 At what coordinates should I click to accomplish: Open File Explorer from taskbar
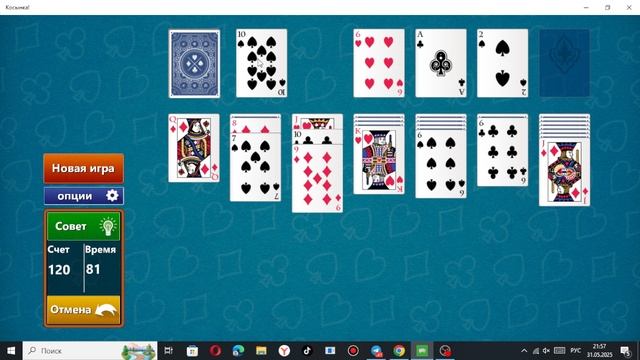[261, 351]
